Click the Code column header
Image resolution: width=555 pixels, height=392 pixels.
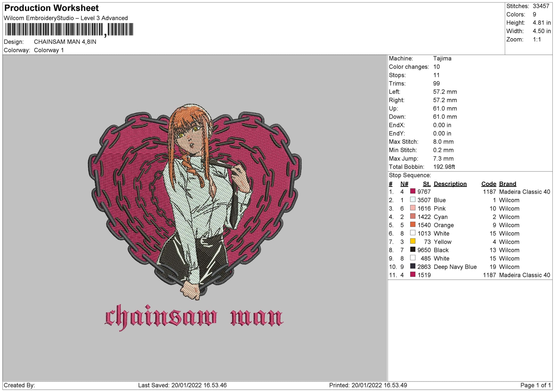(489, 184)
